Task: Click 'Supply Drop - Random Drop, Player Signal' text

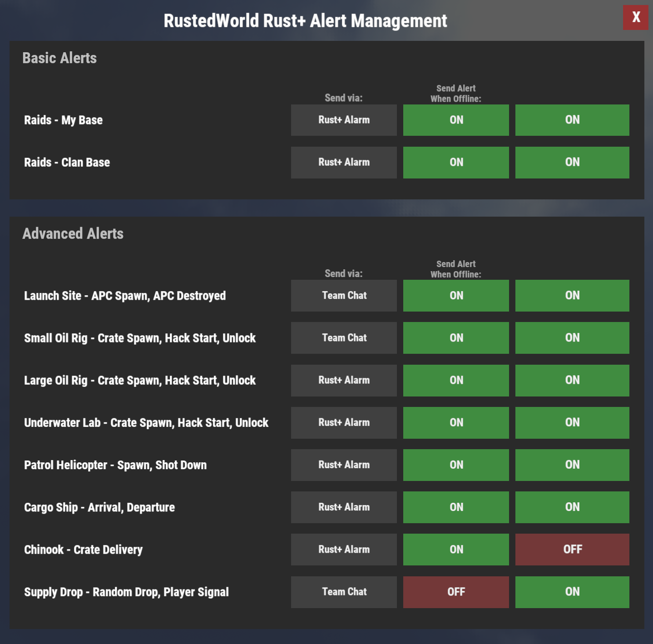Action: point(126,592)
